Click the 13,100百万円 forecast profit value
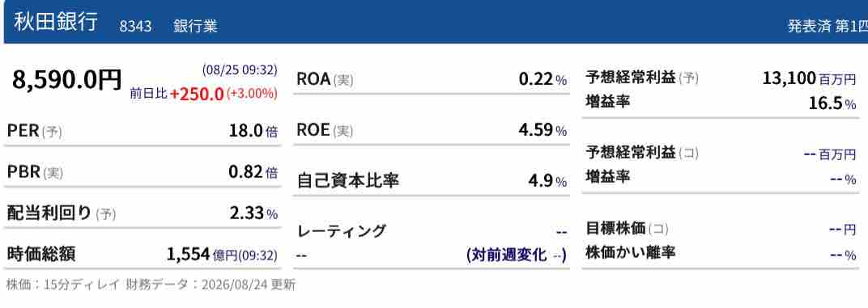 [809, 78]
